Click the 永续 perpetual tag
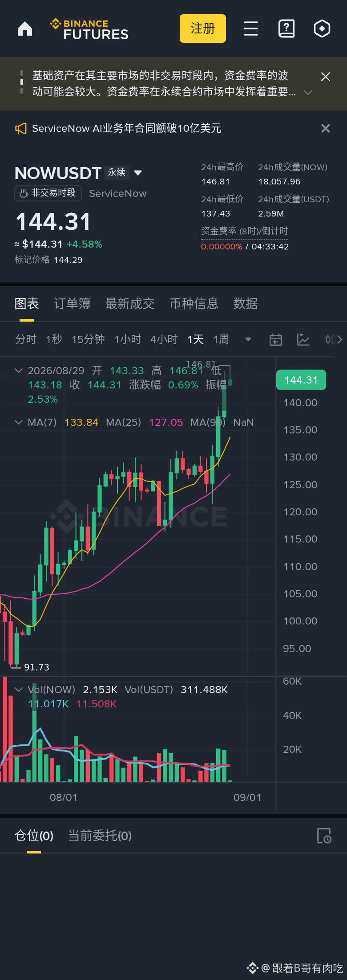 pyautogui.click(x=117, y=172)
